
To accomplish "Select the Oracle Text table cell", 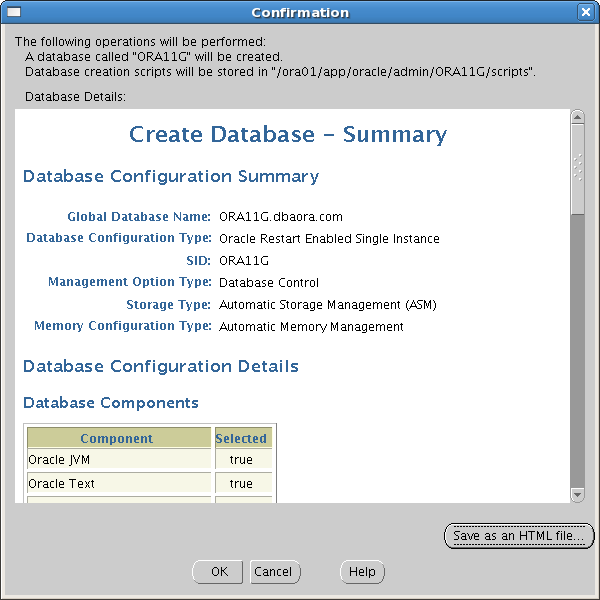I will [119, 483].
